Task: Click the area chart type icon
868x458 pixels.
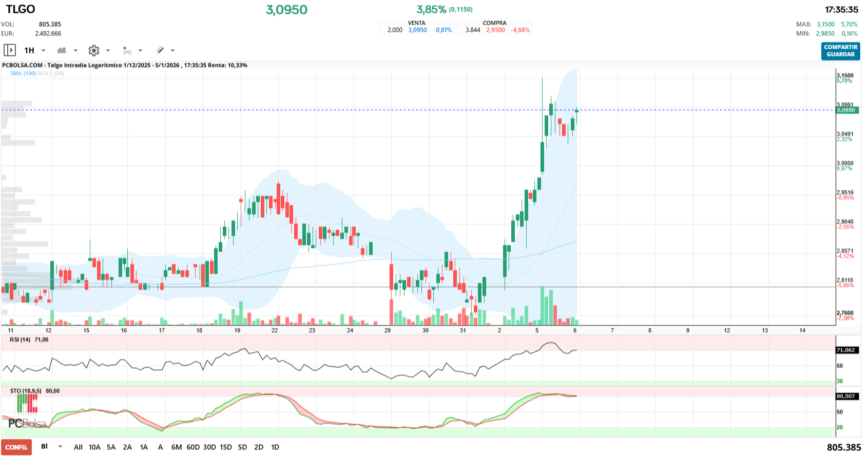Action: [x=62, y=50]
